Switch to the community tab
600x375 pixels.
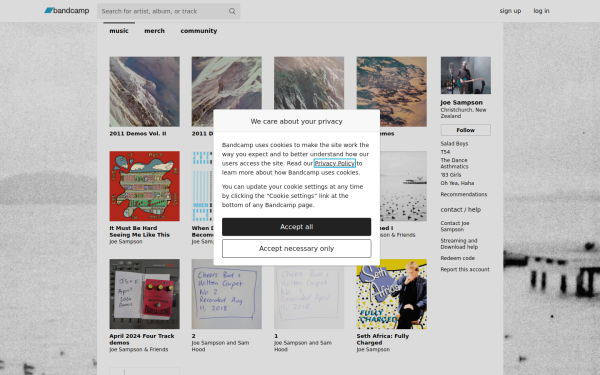(199, 31)
